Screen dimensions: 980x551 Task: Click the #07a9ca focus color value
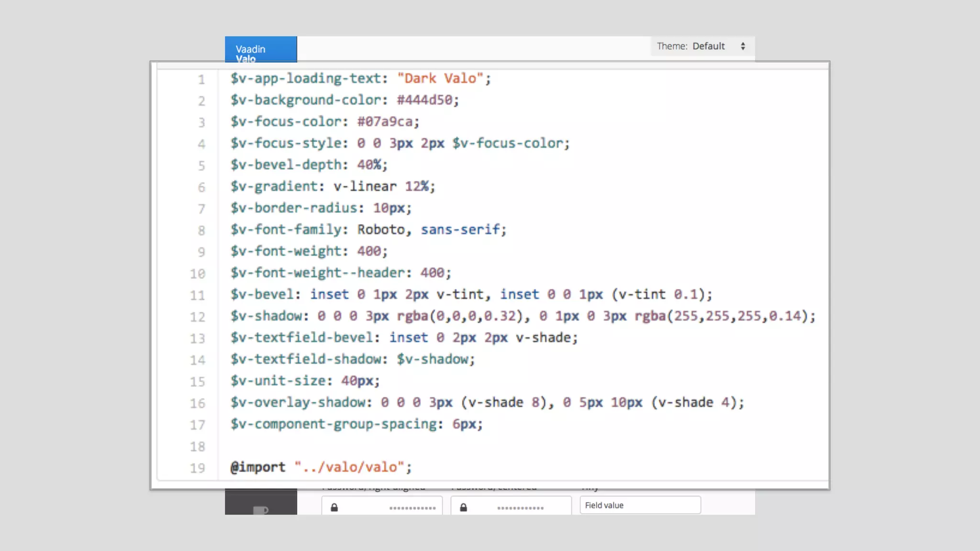pos(385,121)
